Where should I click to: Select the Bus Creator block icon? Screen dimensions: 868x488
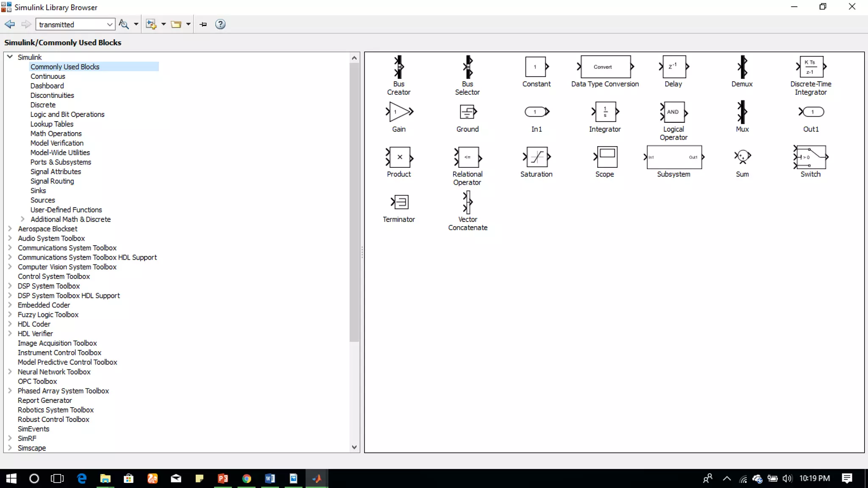click(398, 67)
